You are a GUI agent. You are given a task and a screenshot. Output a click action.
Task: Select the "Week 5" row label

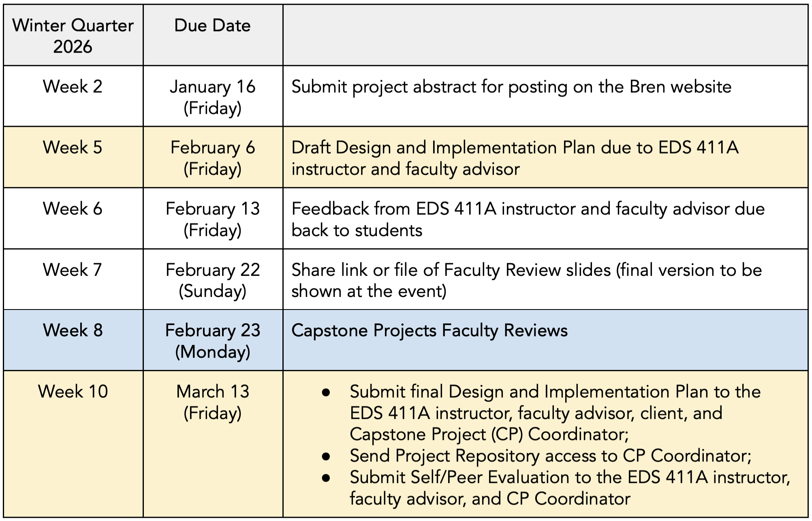click(x=73, y=147)
